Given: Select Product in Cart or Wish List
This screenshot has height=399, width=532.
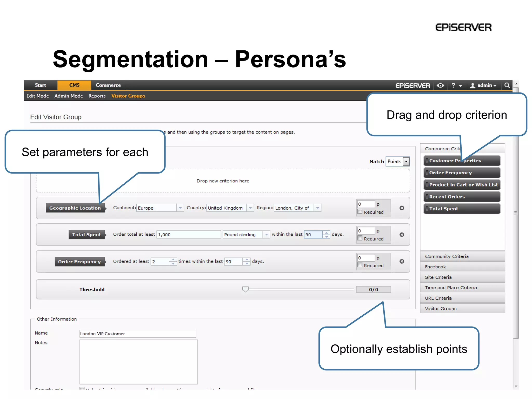Looking at the screenshot, I should tap(462, 185).
